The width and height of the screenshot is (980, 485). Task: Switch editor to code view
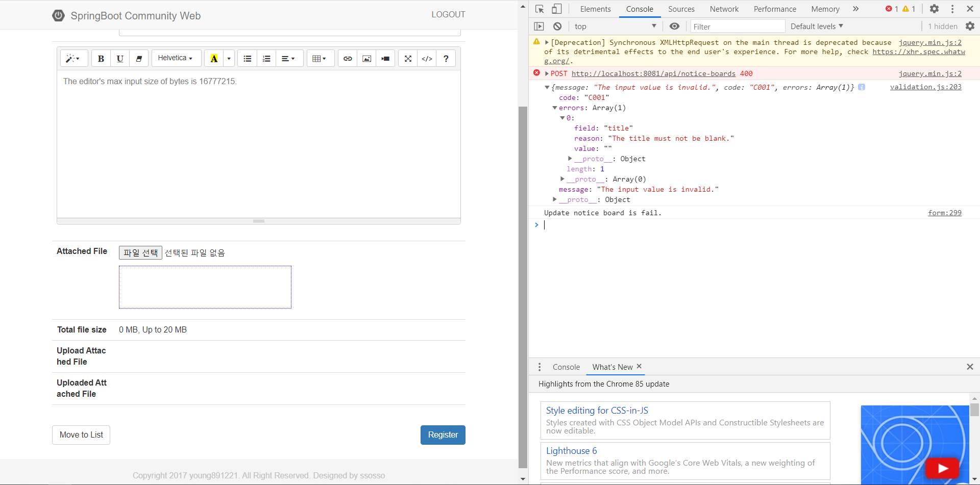point(427,59)
